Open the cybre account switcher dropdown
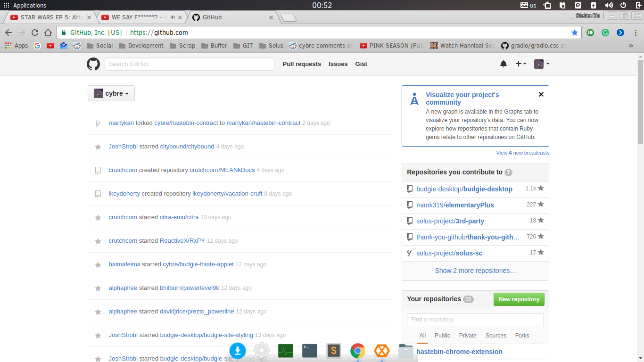This screenshot has height=362, width=644. click(111, 93)
